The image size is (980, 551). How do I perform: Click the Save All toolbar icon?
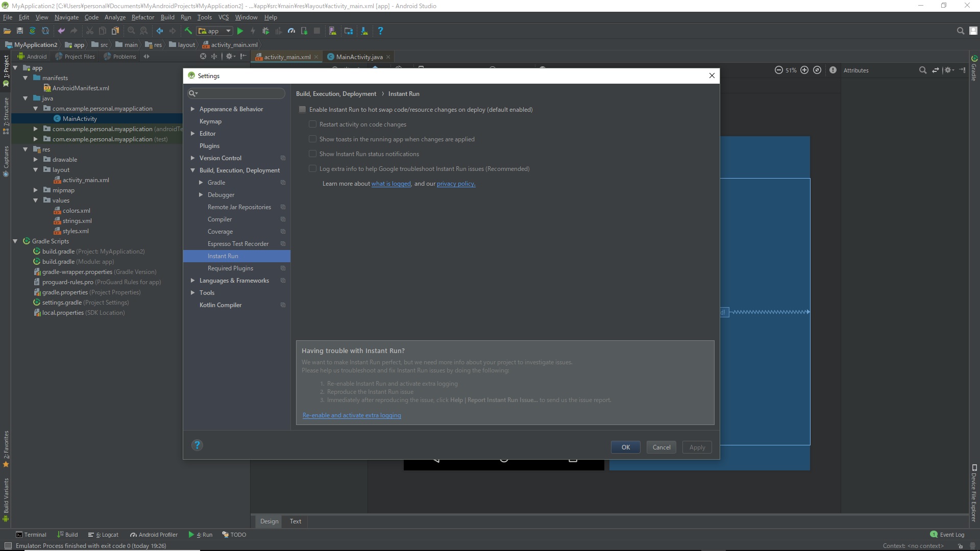(20, 31)
